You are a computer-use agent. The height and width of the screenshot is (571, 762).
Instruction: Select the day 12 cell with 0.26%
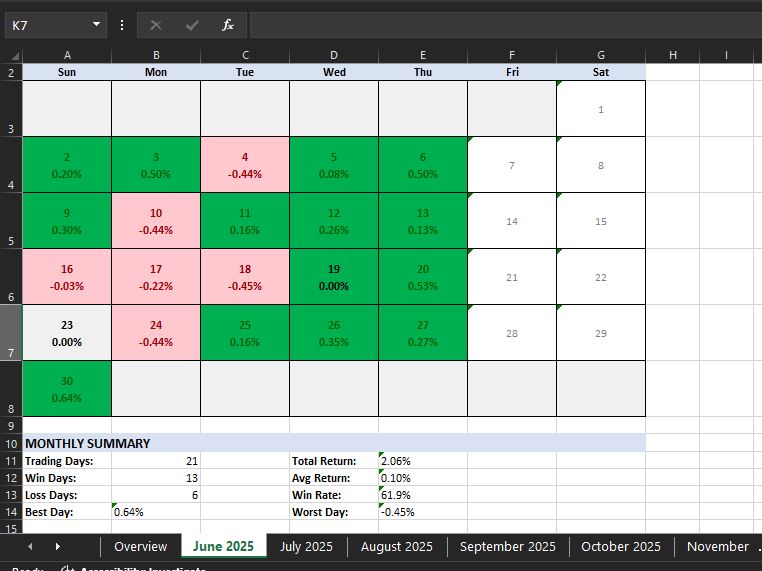click(334, 221)
